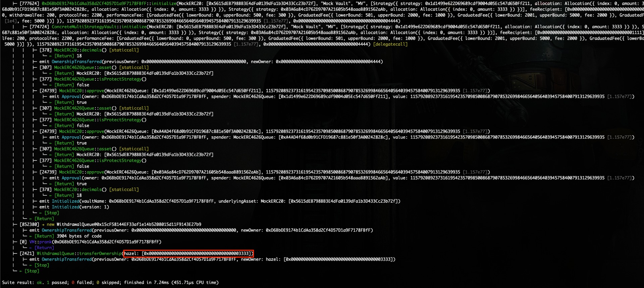The image size is (644, 288).
Task: Click the [774724] gas value
Action: [39, 27]
